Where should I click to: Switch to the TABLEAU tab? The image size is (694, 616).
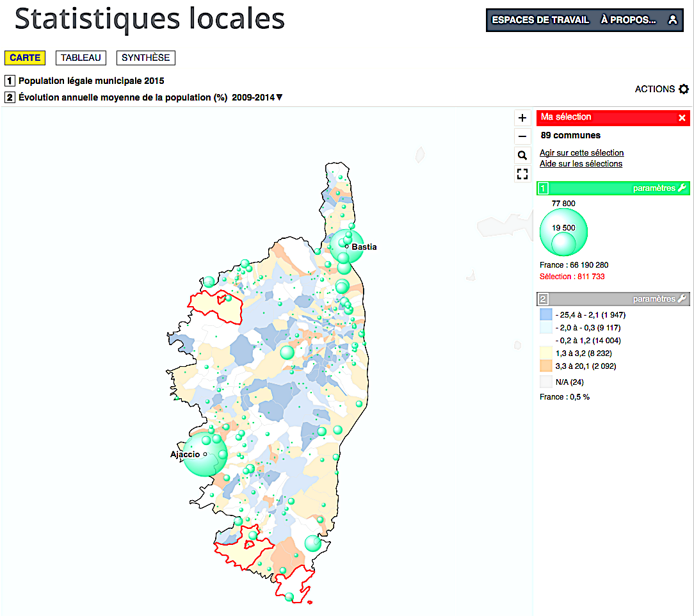pos(81,58)
